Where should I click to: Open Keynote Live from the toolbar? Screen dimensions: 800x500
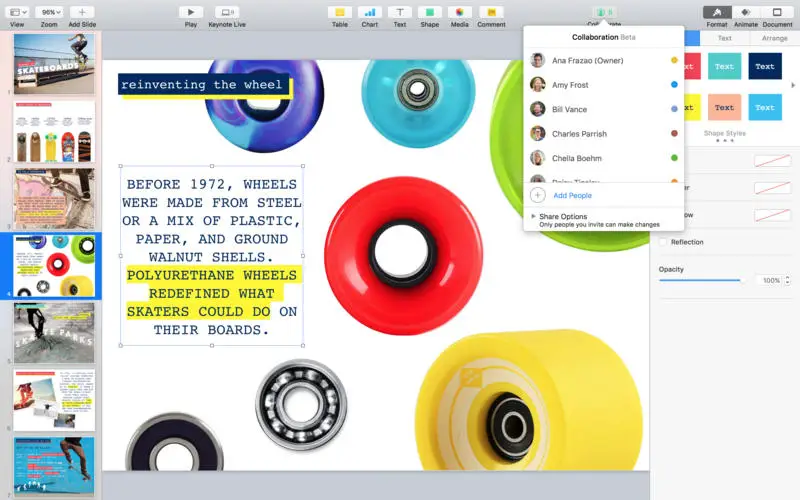(x=227, y=12)
